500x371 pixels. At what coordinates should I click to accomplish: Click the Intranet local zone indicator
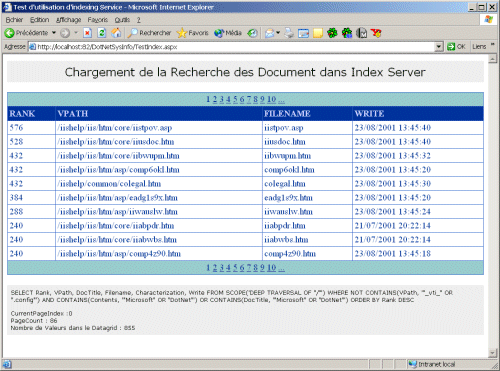coord(432,364)
